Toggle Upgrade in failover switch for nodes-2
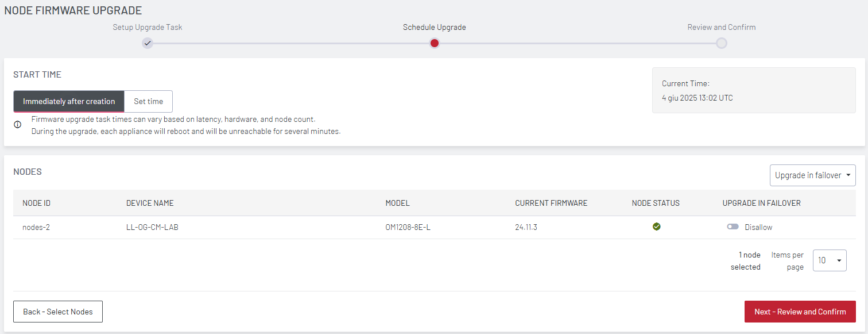 tap(733, 227)
